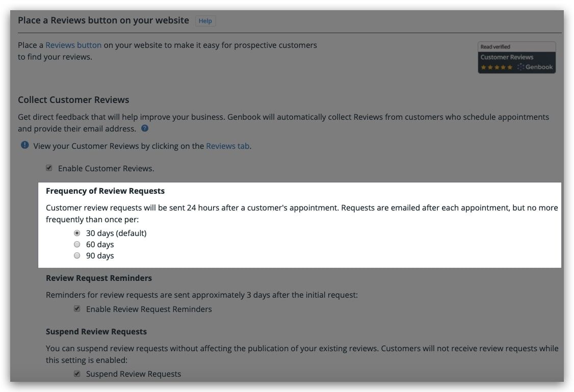Click the 'Suspend Review Requests' checkbox label
The image size is (574, 392).
coord(134,374)
